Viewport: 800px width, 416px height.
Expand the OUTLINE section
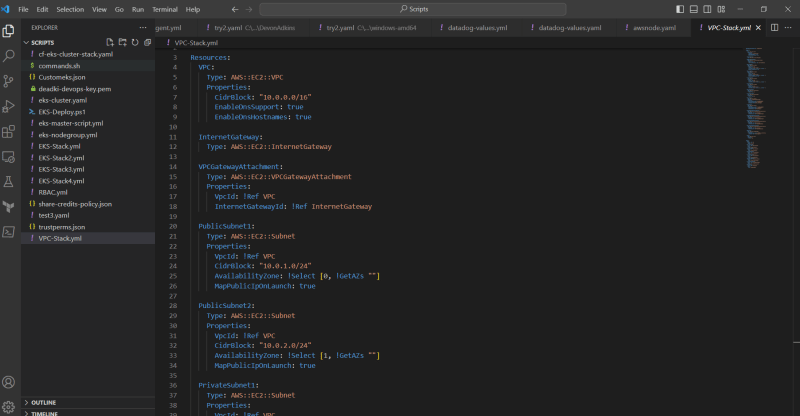[88, 403]
